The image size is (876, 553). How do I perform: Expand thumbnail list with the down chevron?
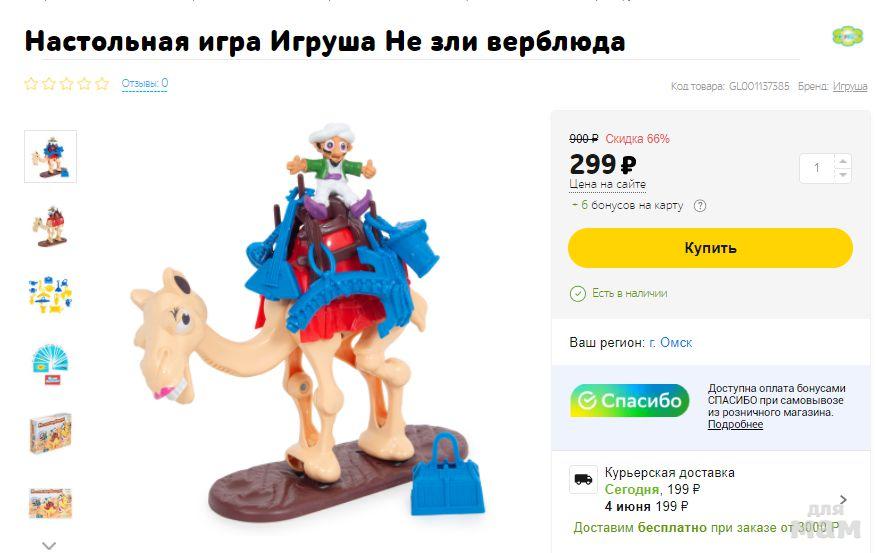[49, 545]
